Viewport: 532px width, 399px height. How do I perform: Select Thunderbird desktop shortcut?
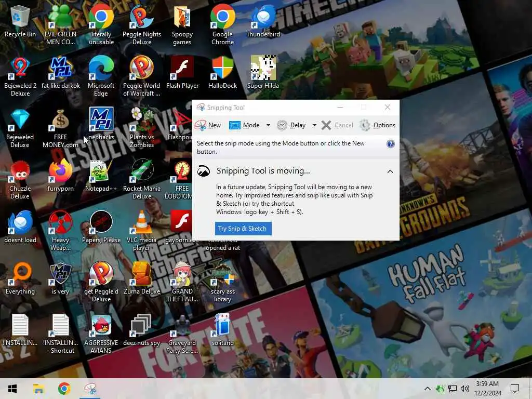coord(263,21)
